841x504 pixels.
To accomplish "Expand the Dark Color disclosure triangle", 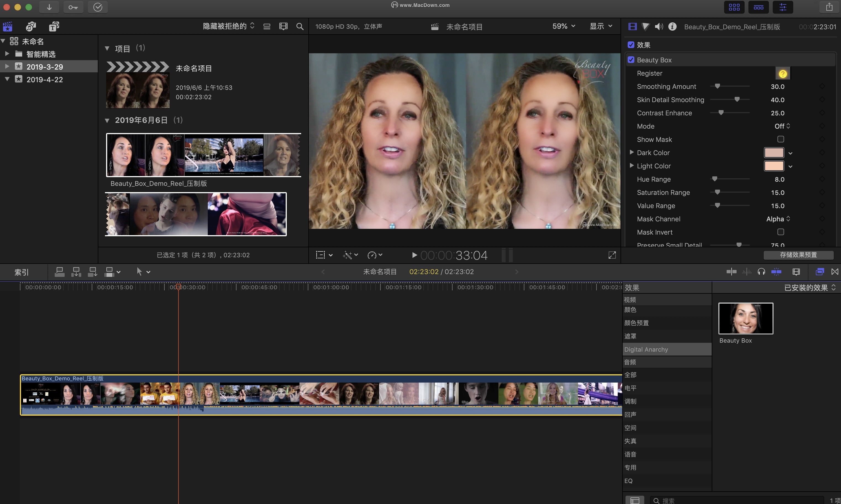I will 632,152.
